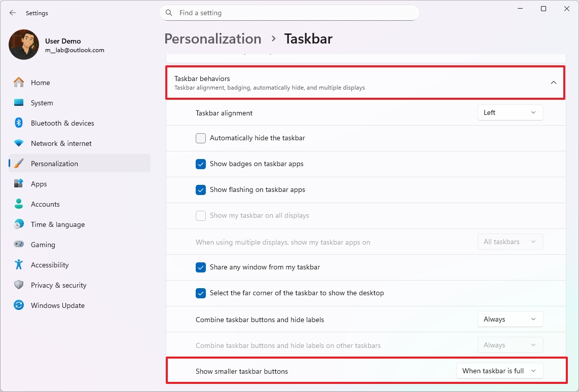Viewport: 579px width, 392px height.
Task: Click the Find a setting search field
Action: click(x=289, y=13)
